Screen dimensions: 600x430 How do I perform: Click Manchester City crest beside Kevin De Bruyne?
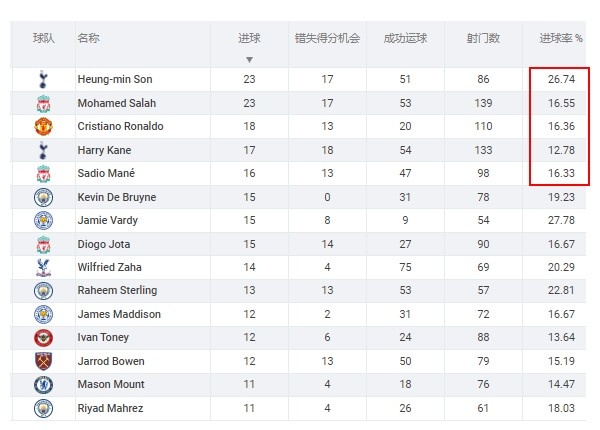pos(43,197)
